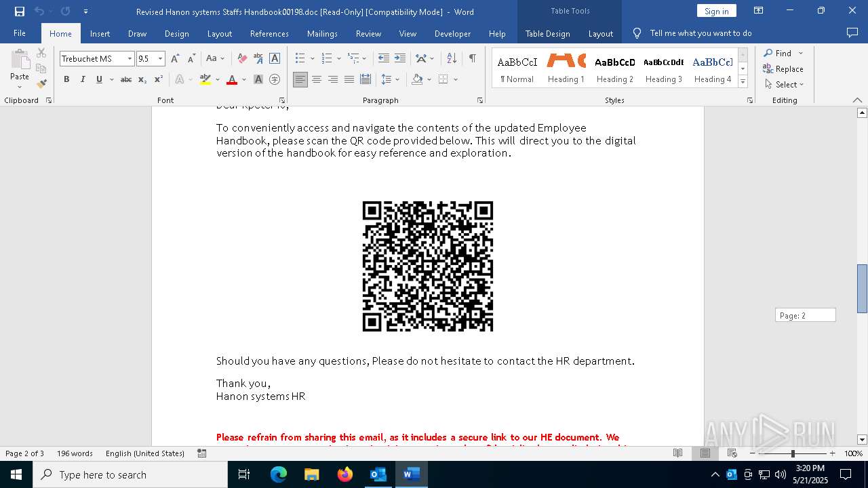868x488 pixels.
Task: Align text left
Action: click(x=300, y=79)
